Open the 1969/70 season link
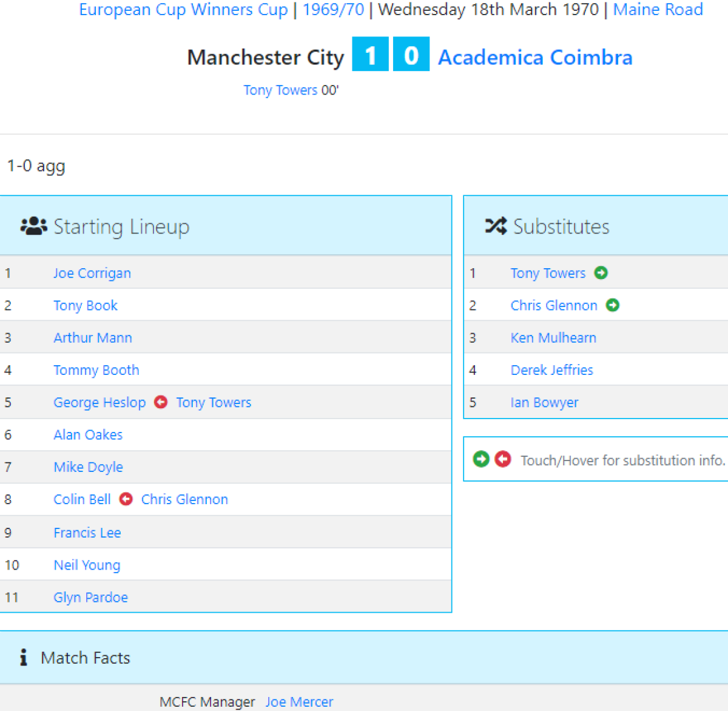The width and height of the screenshot is (728, 711). point(333,10)
